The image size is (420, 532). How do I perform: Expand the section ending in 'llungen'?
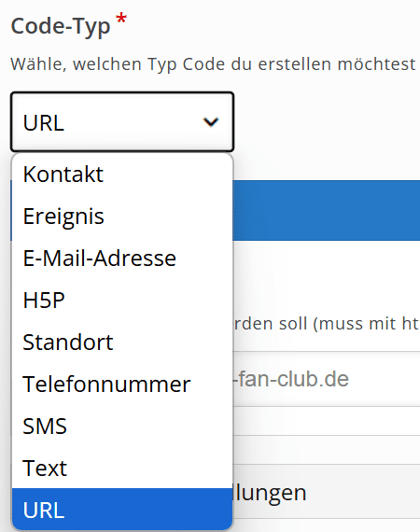327,492
